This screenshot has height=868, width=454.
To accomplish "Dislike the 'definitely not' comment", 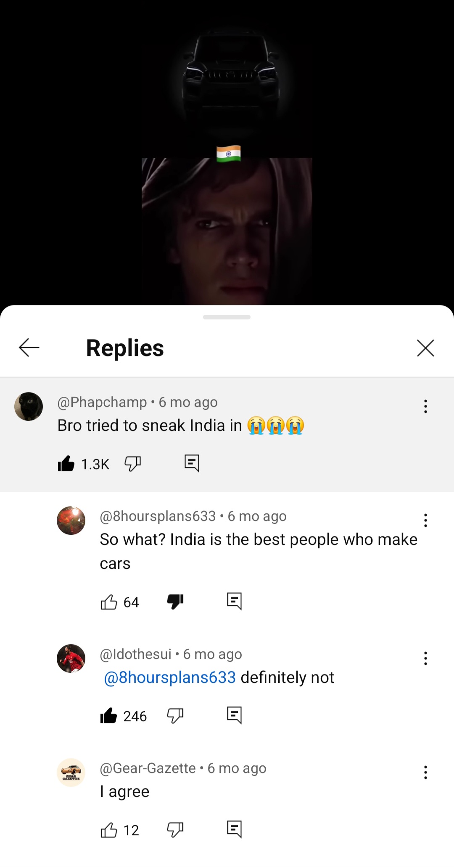I will tap(175, 716).
